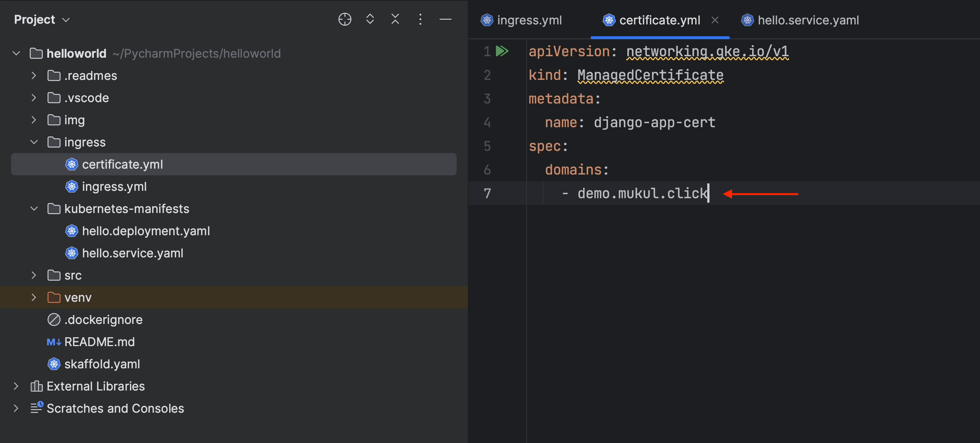Screen dimensions: 980x443
Task: Click the Collapse All icon in Project panel
Action: (395, 19)
